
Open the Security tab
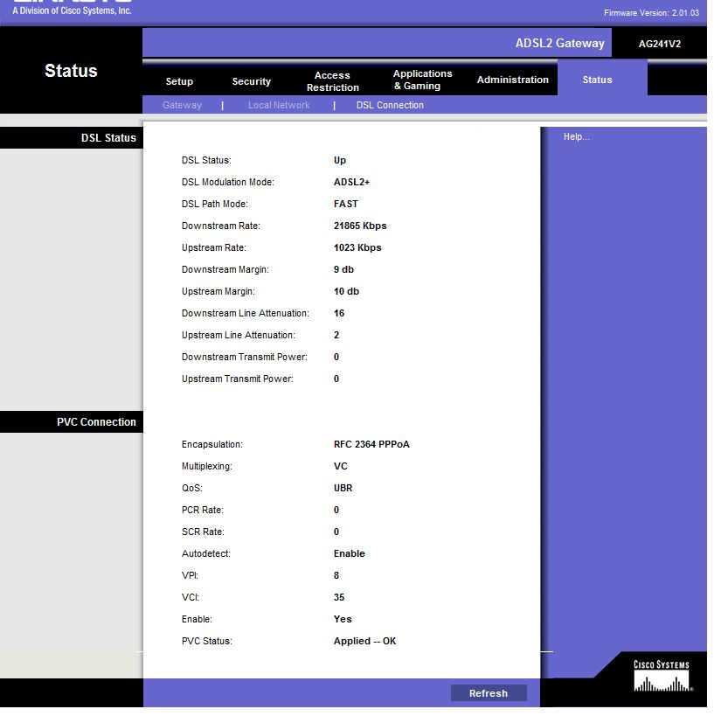click(251, 81)
